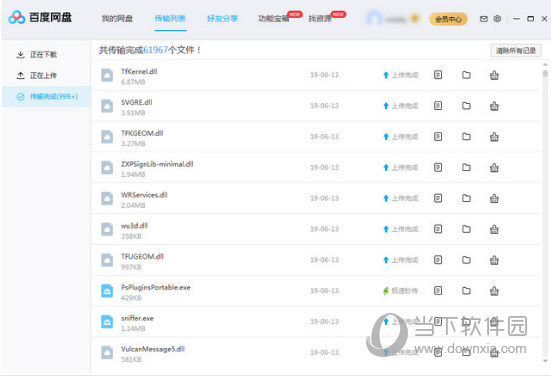
Task: Open containing folder of SVGRE.dll
Action: [x=466, y=105]
